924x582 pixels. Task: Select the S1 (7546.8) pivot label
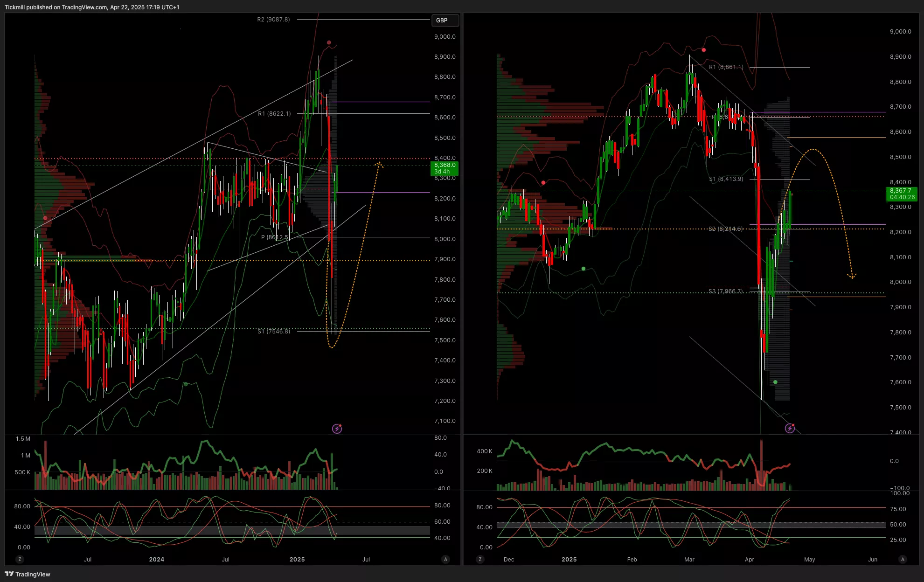pos(274,331)
